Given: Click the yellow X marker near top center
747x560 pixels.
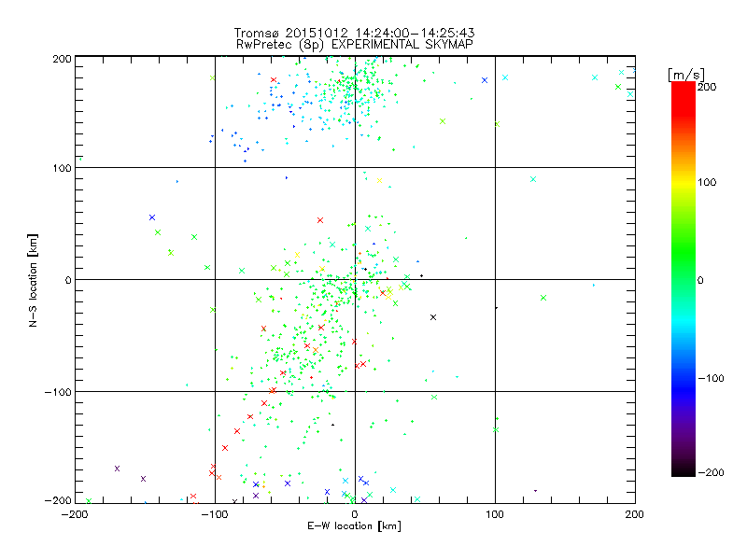Looking at the screenshot, I should pos(380,180).
